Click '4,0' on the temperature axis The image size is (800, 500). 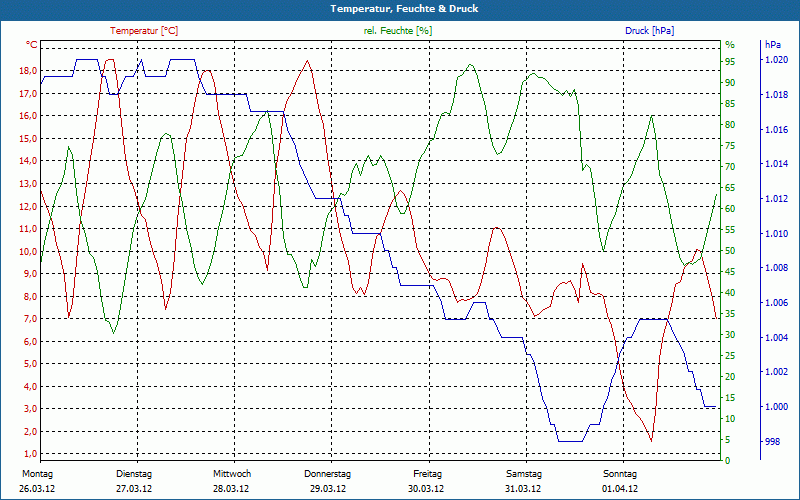coord(31,386)
